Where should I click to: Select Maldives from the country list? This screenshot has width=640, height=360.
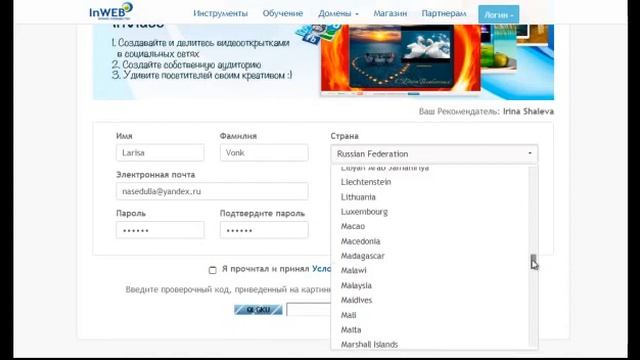click(x=430, y=300)
